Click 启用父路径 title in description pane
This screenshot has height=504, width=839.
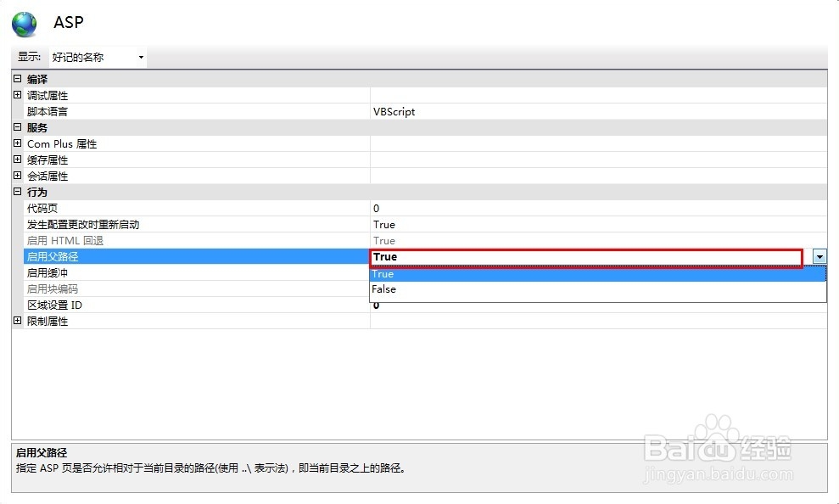pos(42,452)
